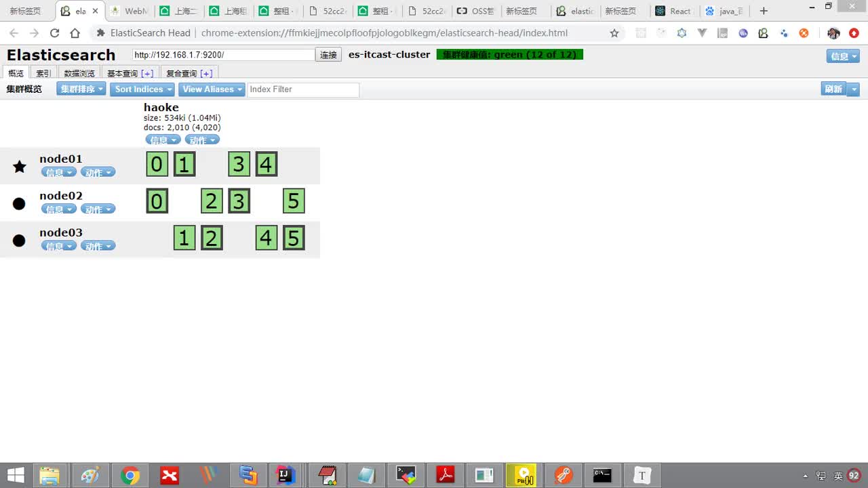Click the 连接 connect button
868x488 pixels.
point(328,55)
